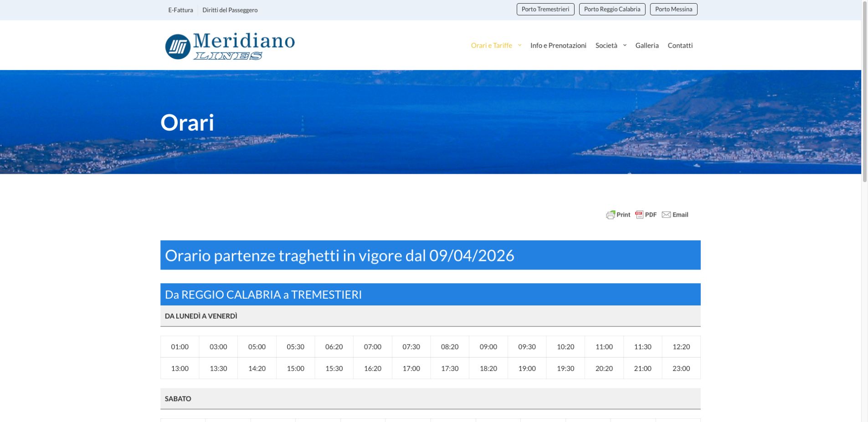
Task: Click the 23:00 departure time
Action: pos(681,368)
